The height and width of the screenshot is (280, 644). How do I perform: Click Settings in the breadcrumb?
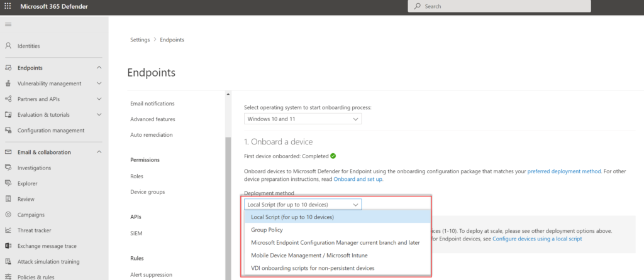tap(140, 40)
